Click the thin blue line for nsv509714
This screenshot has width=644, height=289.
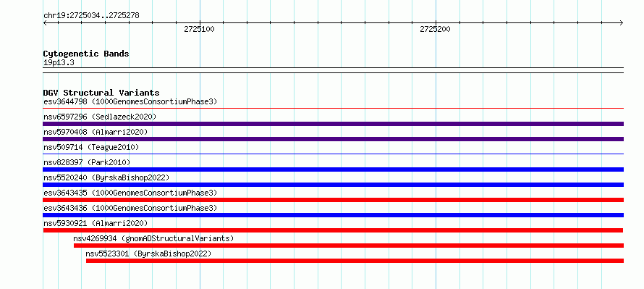pos(334,154)
